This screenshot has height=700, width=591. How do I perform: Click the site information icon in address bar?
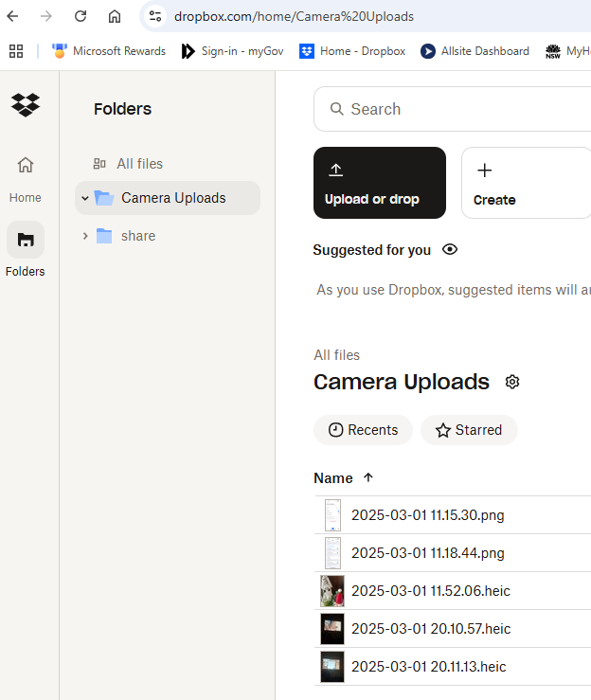click(156, 16)
